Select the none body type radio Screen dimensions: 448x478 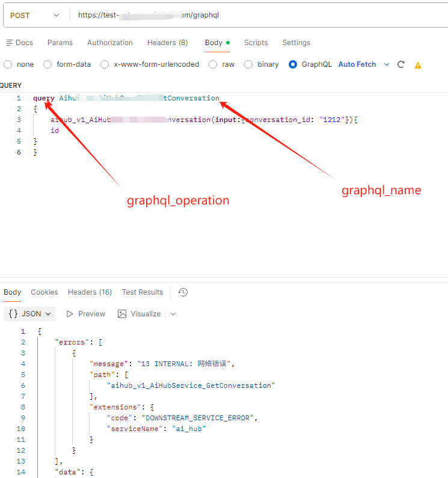[8, 64]
